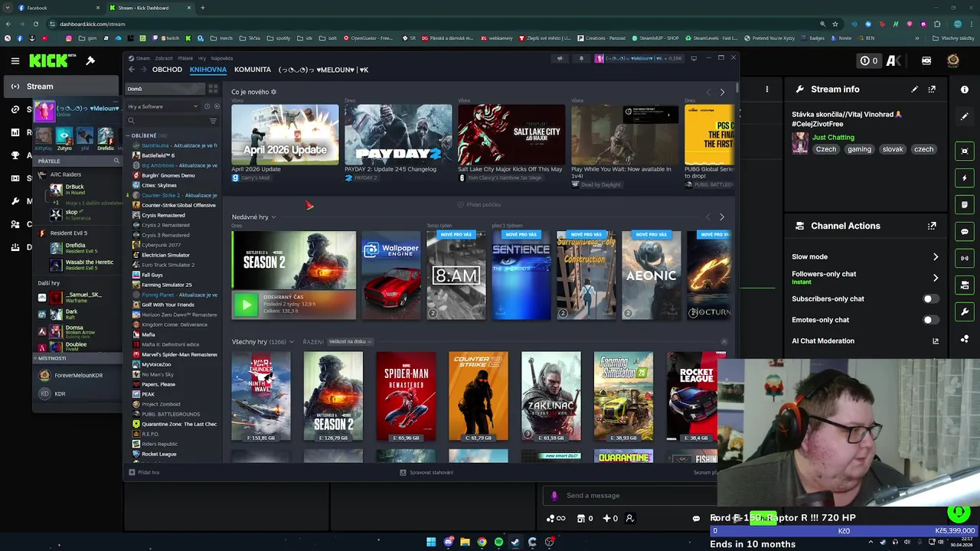Switch Steam library to grid view icon
The height and width of the screenshot is (551, 980).
213,89
